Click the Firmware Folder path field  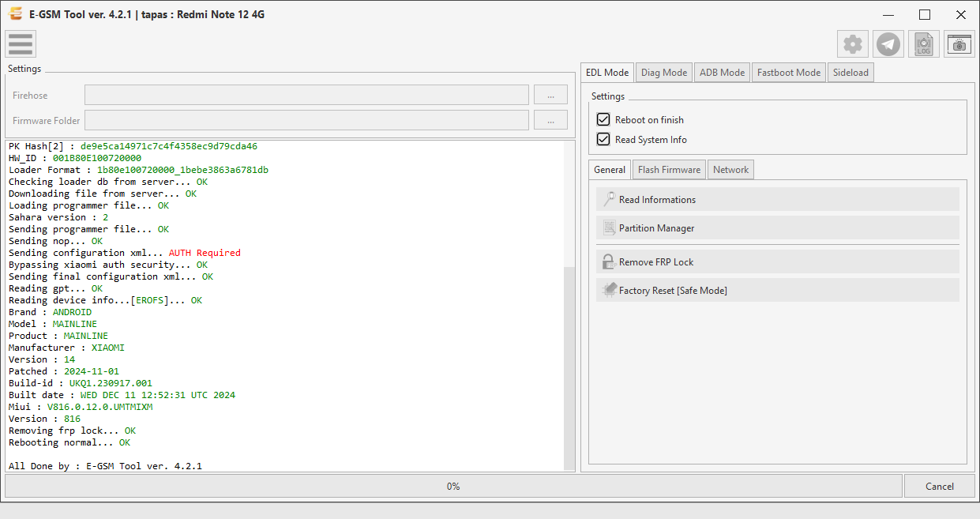coord(306,120)
